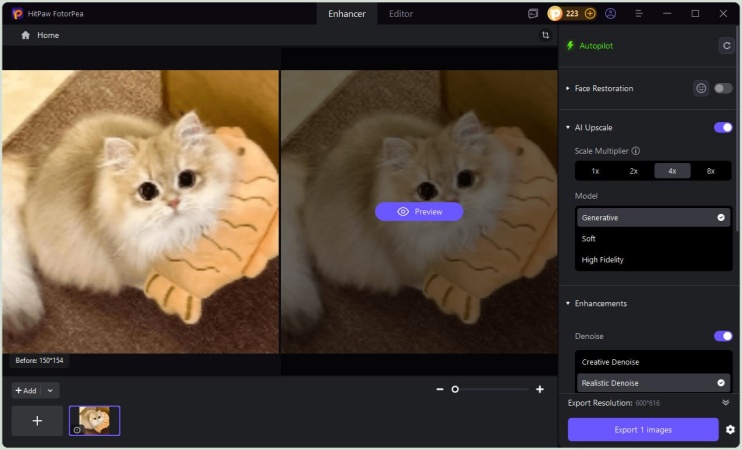
Task: Collapse the Enhancements section
Action: (568, 303)
